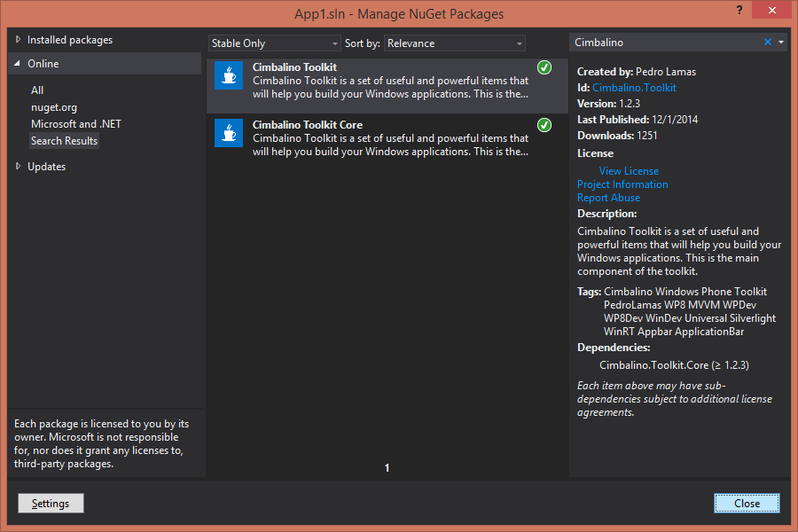Select the Search Results item
This screenshot has height=532, width=798.
coord(64,141)
